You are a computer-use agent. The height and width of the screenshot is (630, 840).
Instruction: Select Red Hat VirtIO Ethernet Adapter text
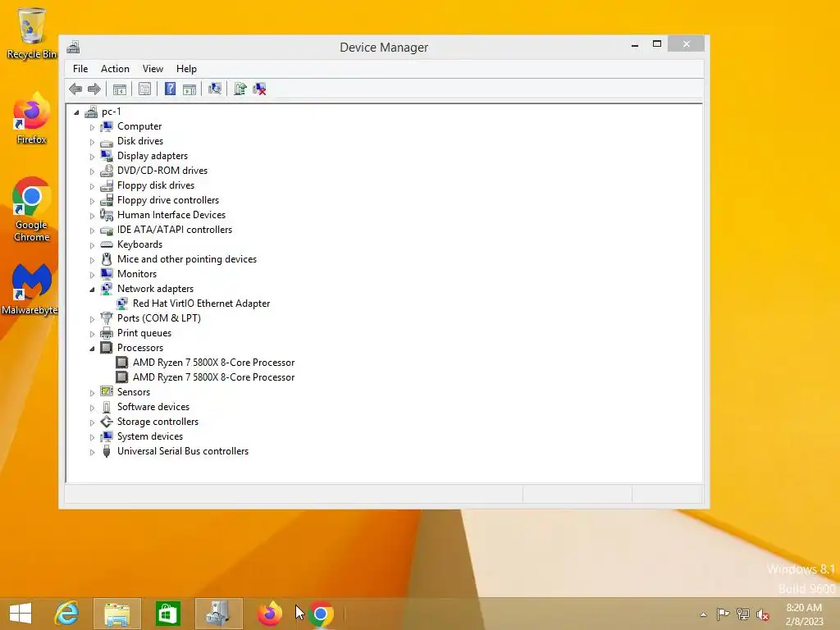pos(202,304)
